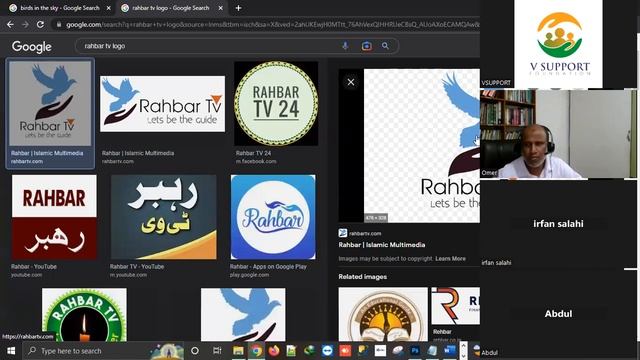This screenshot has width=640, height=360.
Task: Go back using the browser back arrow
Action: (x=10, y=24)
